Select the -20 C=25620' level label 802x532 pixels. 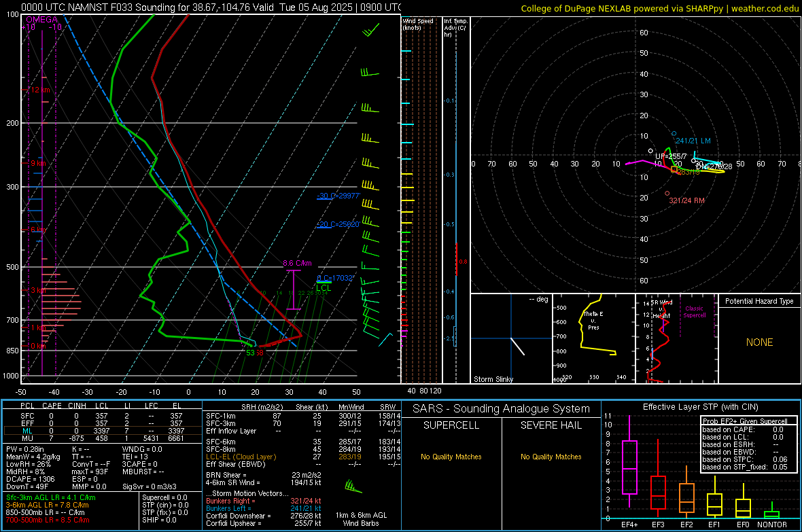click(338, 225)
